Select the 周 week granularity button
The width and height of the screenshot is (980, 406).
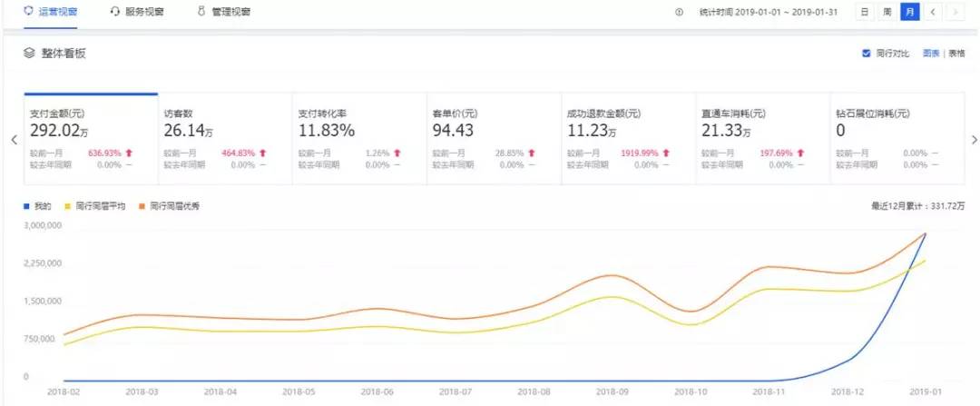[x=887, y=12]
